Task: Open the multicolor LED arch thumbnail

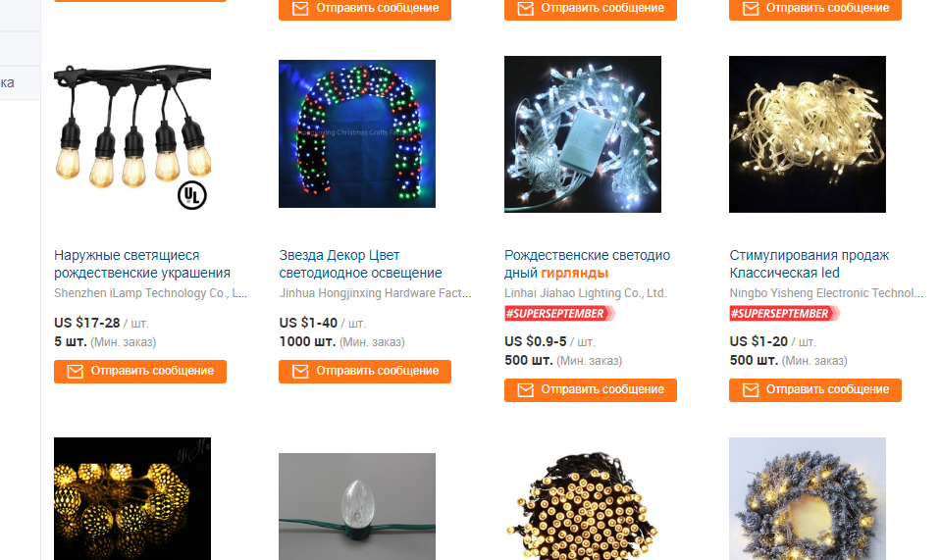Action: pos(357,133)
